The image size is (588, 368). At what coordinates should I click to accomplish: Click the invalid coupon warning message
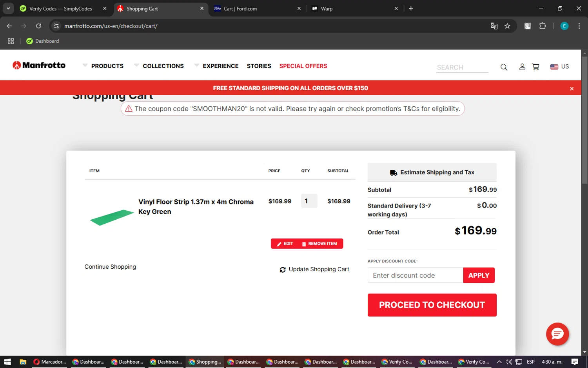pos(292,109)
